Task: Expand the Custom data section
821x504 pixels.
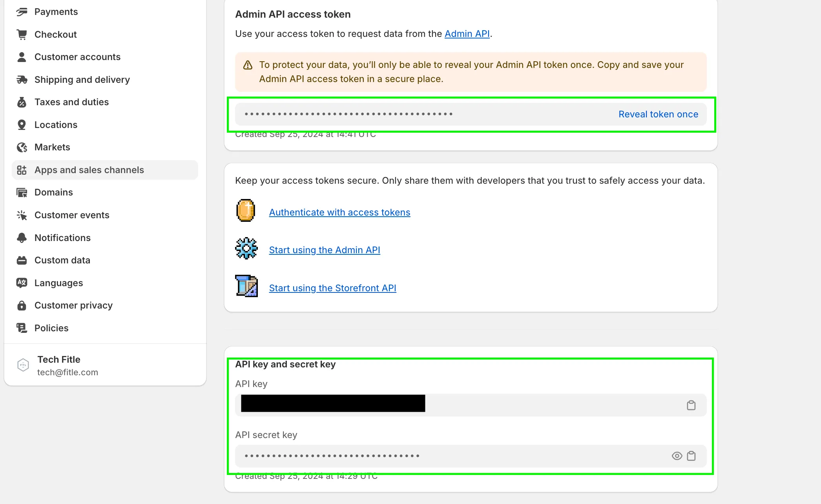Action: click(x=62, y=260)
